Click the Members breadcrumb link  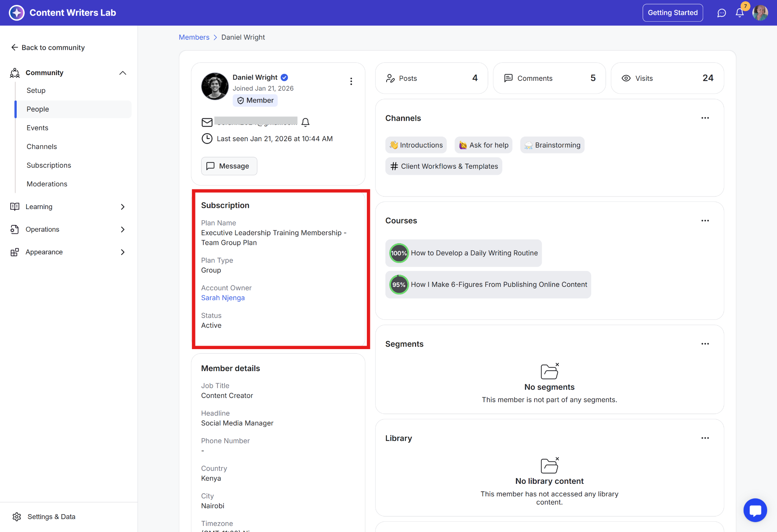[194, 37]
